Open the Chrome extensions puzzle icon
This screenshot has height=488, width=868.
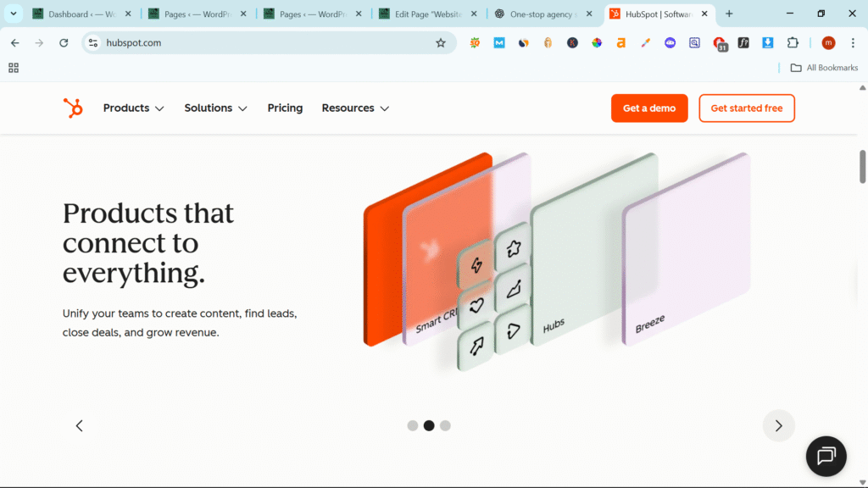tap(793, 43)
